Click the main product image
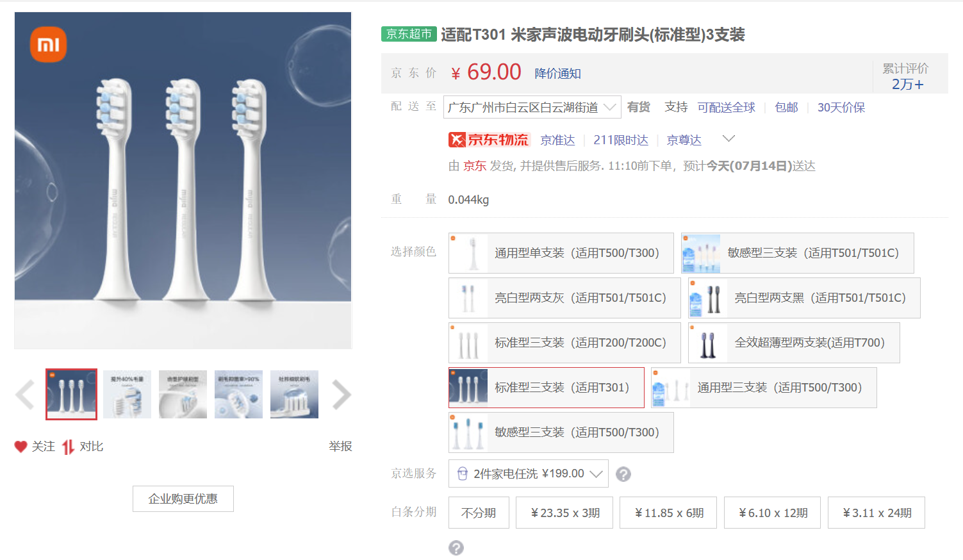Screen dimensions: 963x560 [x=183, y=181]
